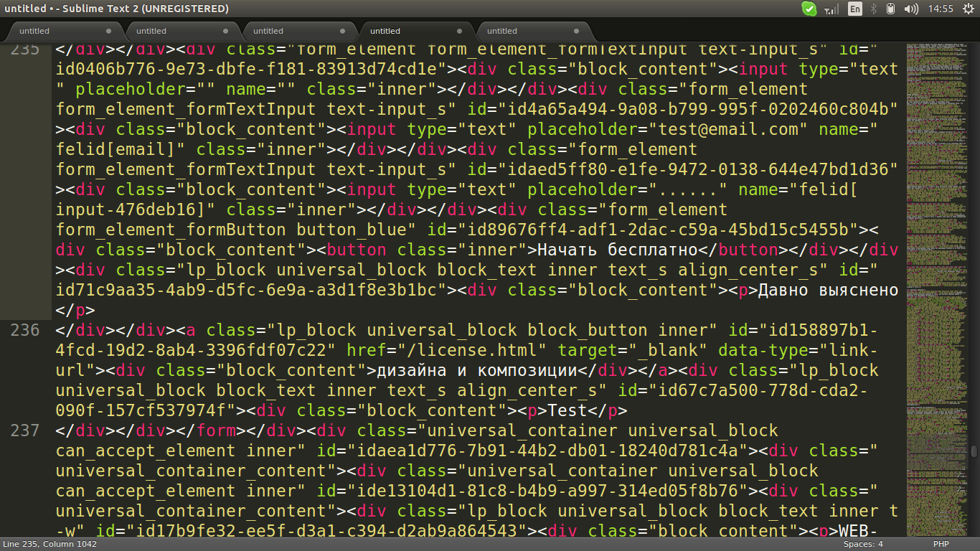Click line number 235 in the gutter
This screenshot has width=980, height=551.
click(x=26, y=50)
